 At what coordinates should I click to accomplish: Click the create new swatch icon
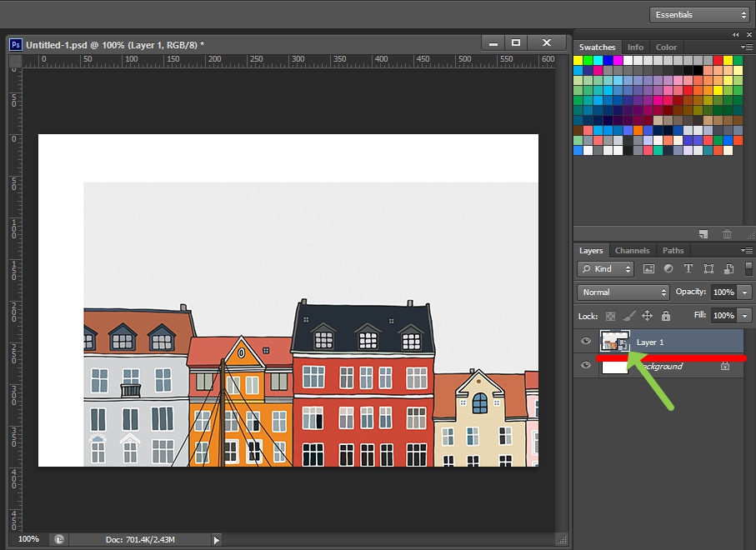pos(703,234)
